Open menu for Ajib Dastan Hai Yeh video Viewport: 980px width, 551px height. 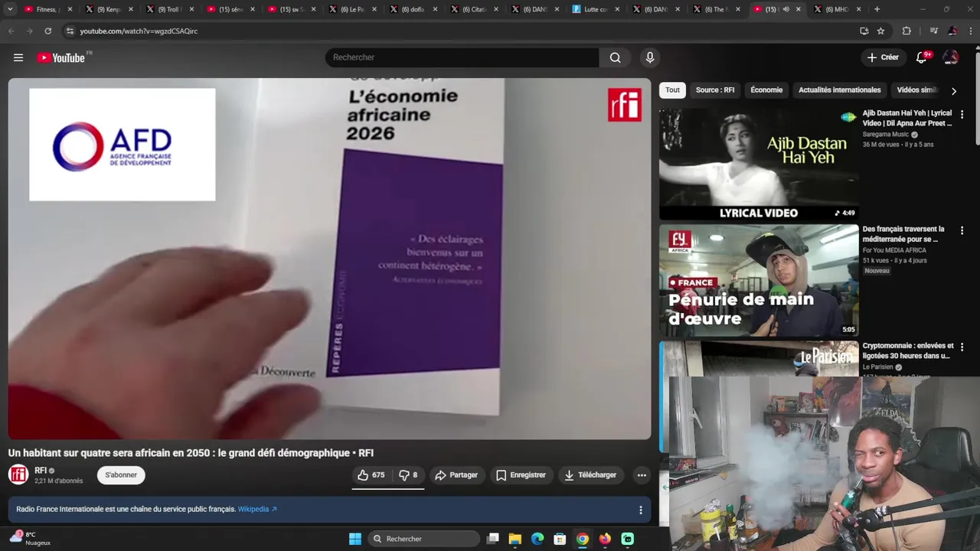[962, 114]
